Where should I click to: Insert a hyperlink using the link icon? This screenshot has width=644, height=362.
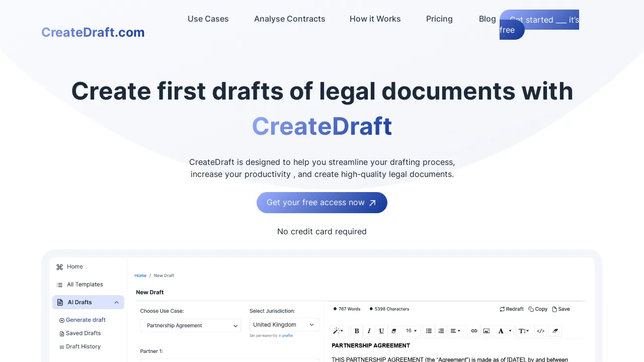coord(474,331)
